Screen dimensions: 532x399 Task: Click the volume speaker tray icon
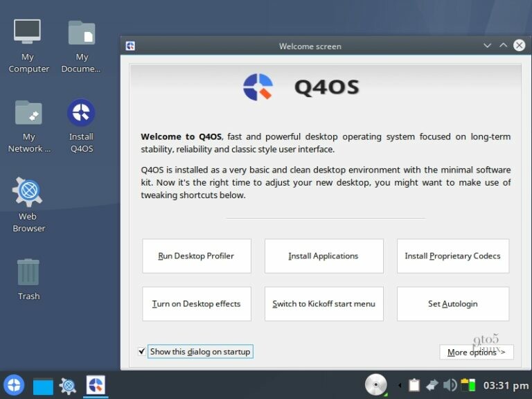[x=450, y=385]
